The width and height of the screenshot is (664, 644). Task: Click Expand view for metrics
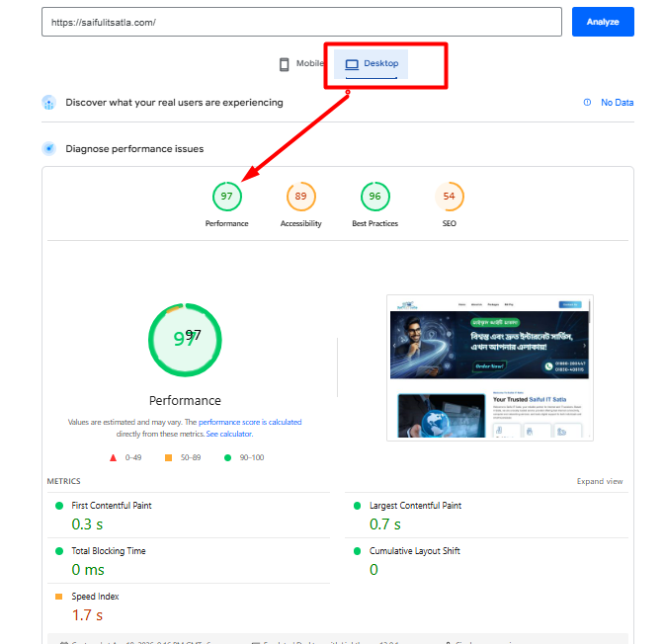(600, 481)
